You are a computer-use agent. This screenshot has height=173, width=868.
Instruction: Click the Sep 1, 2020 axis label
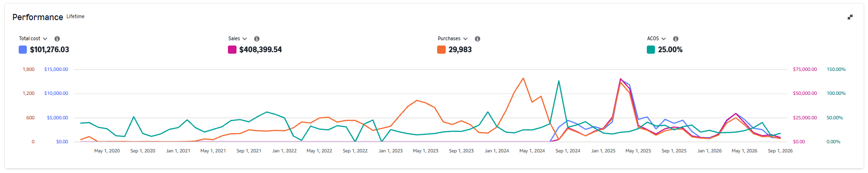coord(143,151)
